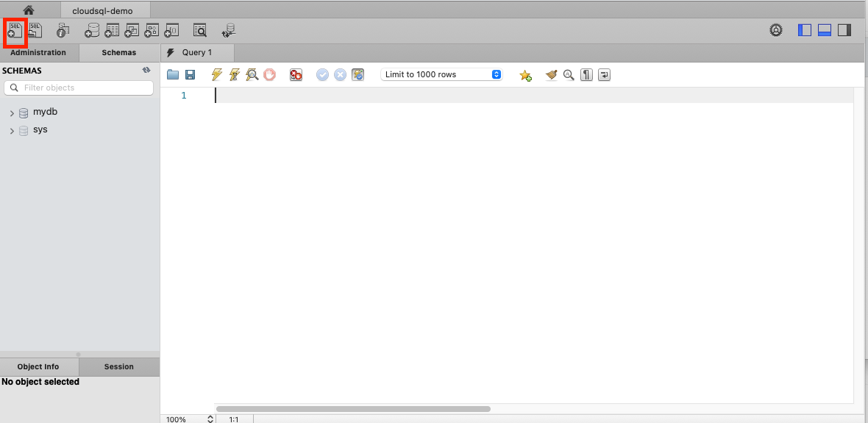Image resolution: width=868 pixels, height=423 pixels.
Task: Search table data icon
Action: tap(200, 30)
